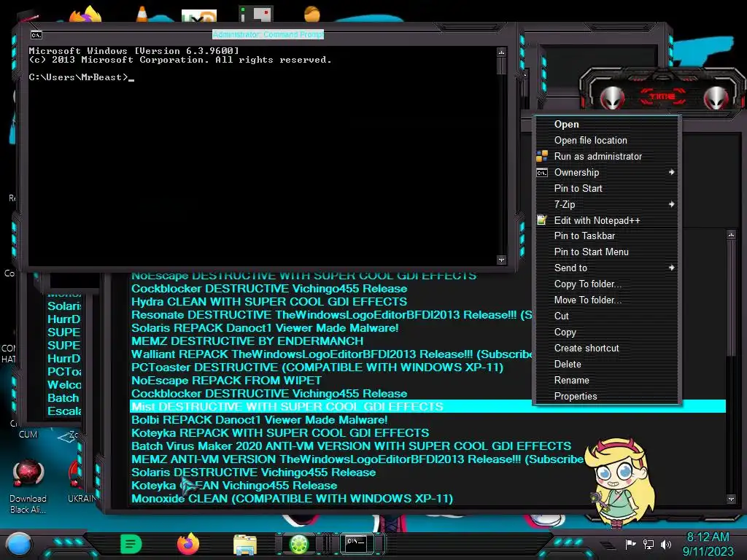747x560 pixels.
Task: Choose Create shortcut
Action: [607, 348]
